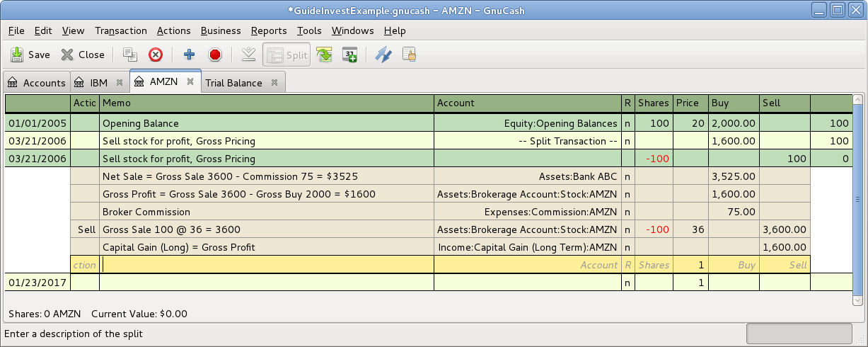This screenshot has height=347, width=868.
Task: Toggle reconcile flag on Broker Commission split
Action: coord(627,212)
